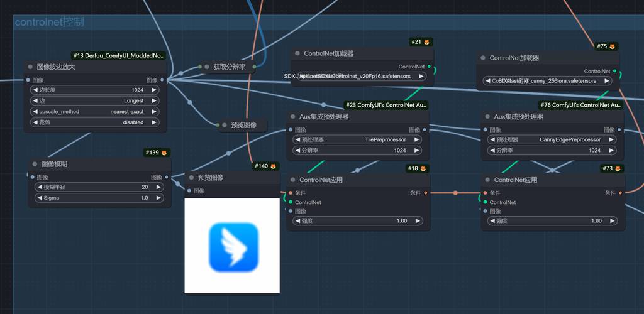Decrease 模糊半径 with its left arrow
Screen dimensions: 644x314
[38, 187]
